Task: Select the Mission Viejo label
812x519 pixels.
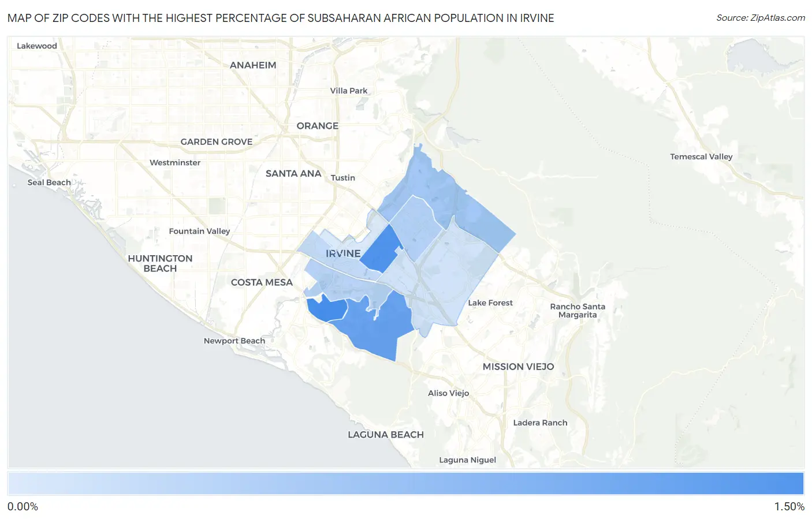Action: tap(519, 367)
